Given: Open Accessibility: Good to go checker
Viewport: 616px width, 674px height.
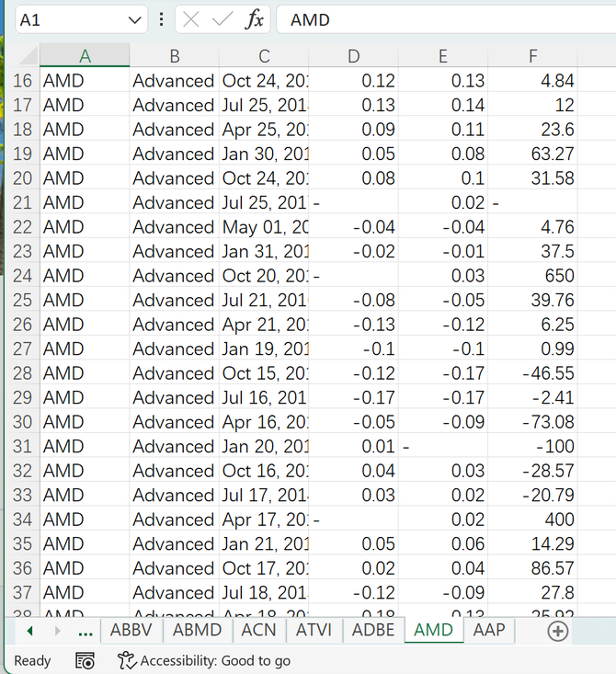Looking at the screenshot, I should coord(204,661).
